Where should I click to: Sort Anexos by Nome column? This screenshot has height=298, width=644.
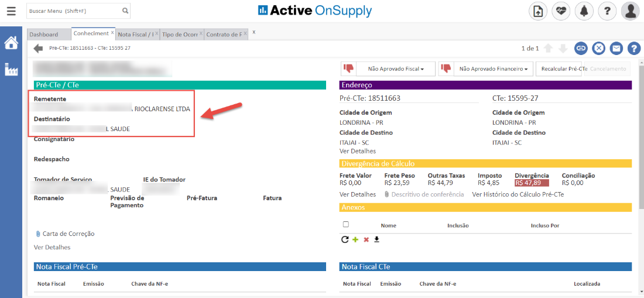[x=389, y=226]
